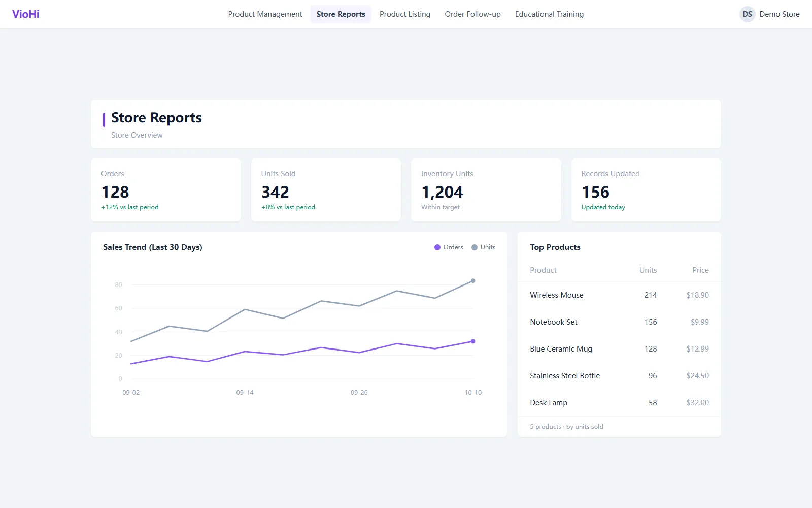Select the Notebook Set product
The height and width of the screenshot is (508, 812).
554,322
